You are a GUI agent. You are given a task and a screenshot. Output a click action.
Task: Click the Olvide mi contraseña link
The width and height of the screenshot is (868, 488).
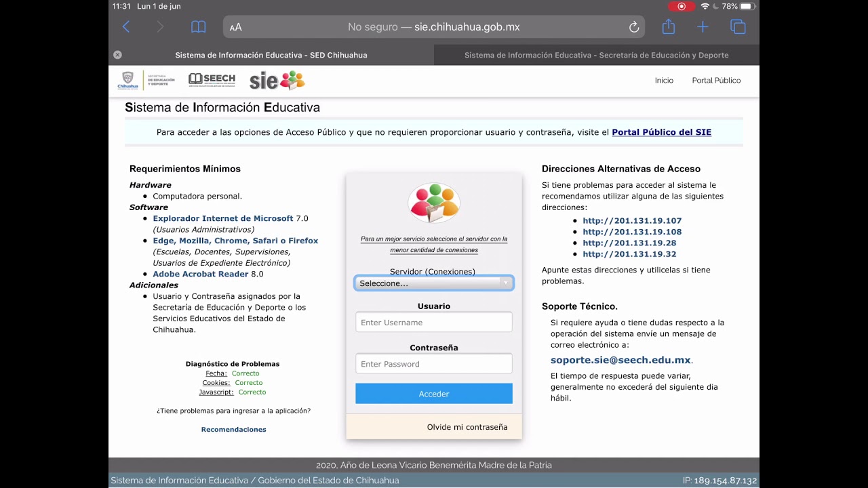click(x=467, y=427)
